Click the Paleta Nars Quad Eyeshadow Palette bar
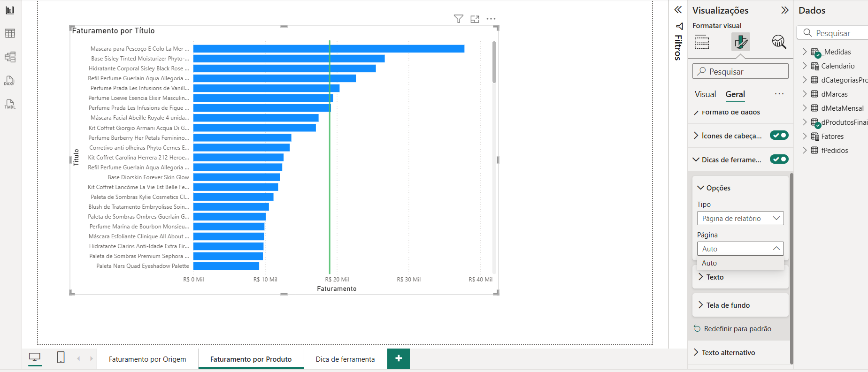Screen dimensions: 868x372 [226, 266]
